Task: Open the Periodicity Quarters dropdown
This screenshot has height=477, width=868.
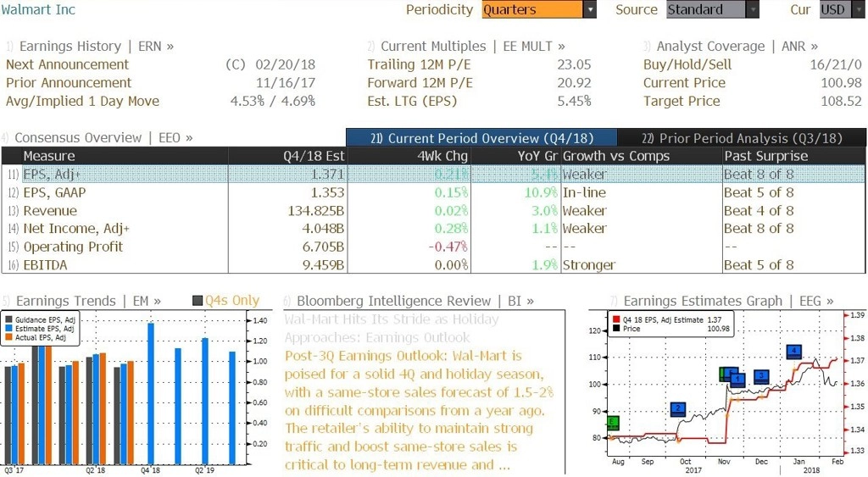Action: (538, 9)
